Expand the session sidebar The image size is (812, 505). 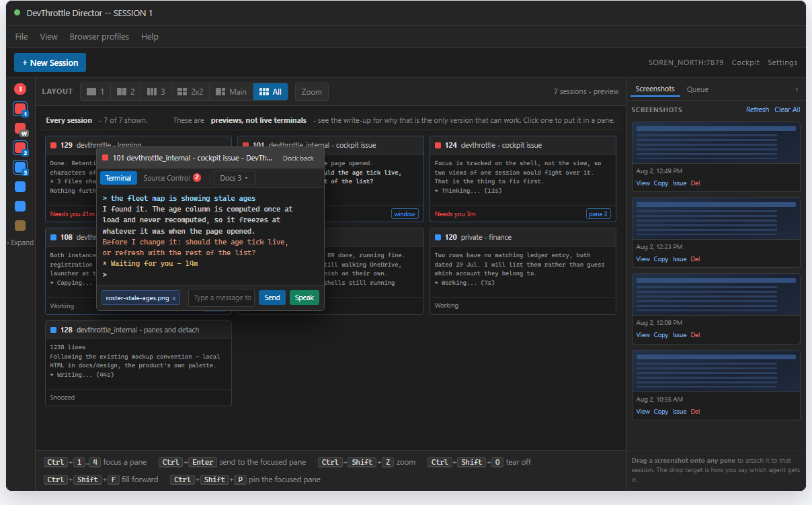click(20, 242)
